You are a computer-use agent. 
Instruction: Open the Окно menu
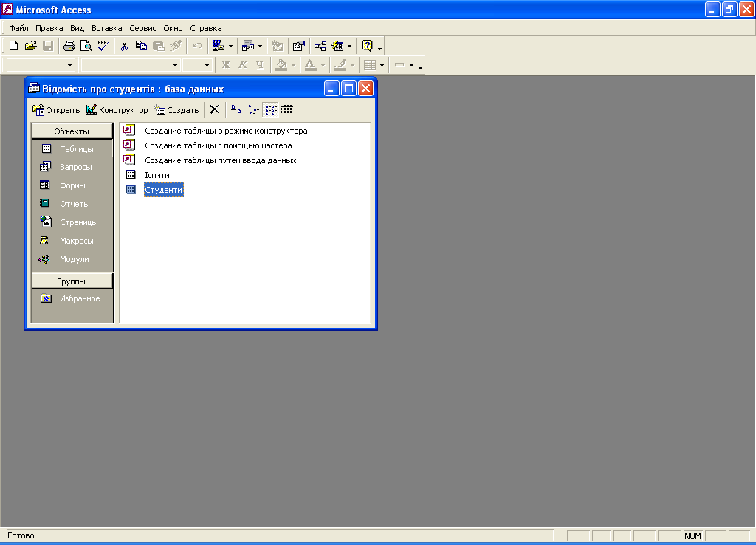173,28
